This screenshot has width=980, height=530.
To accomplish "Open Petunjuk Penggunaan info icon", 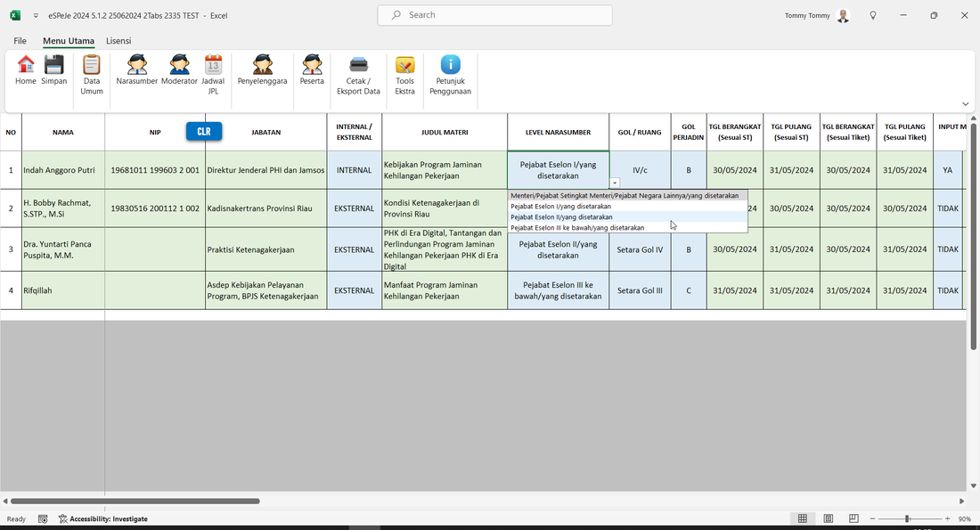I will [x=451, y=65].
